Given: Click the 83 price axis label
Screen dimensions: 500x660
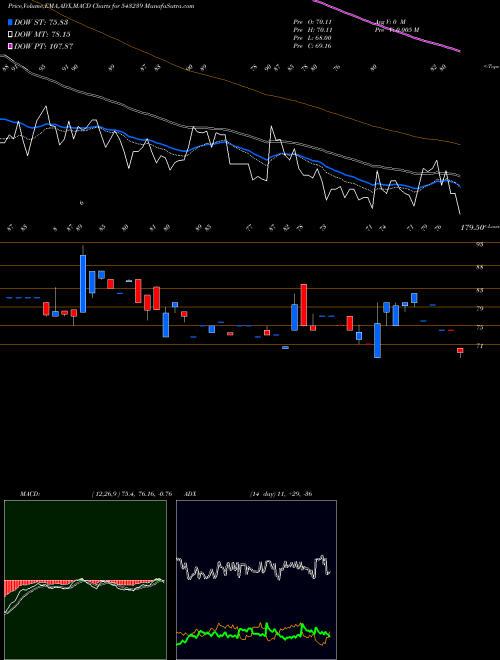Looking at the screenshot, I should click(x=479, y=290).
